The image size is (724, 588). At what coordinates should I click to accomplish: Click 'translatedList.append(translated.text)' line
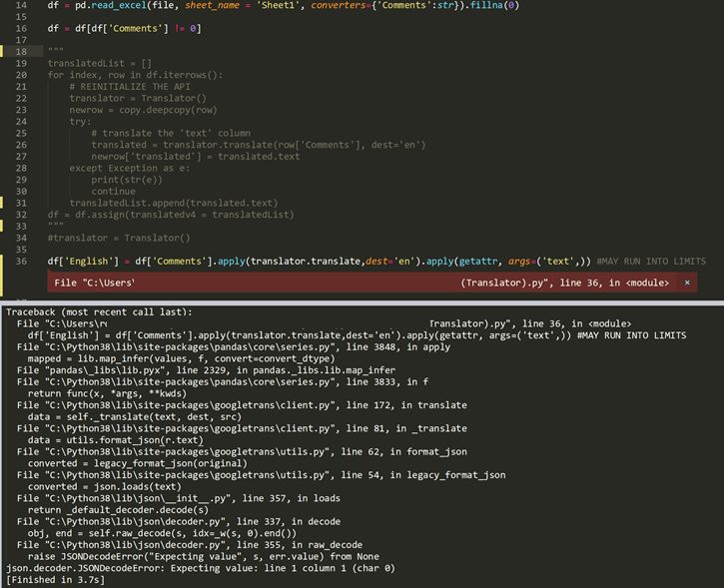(x=174, y=203)
